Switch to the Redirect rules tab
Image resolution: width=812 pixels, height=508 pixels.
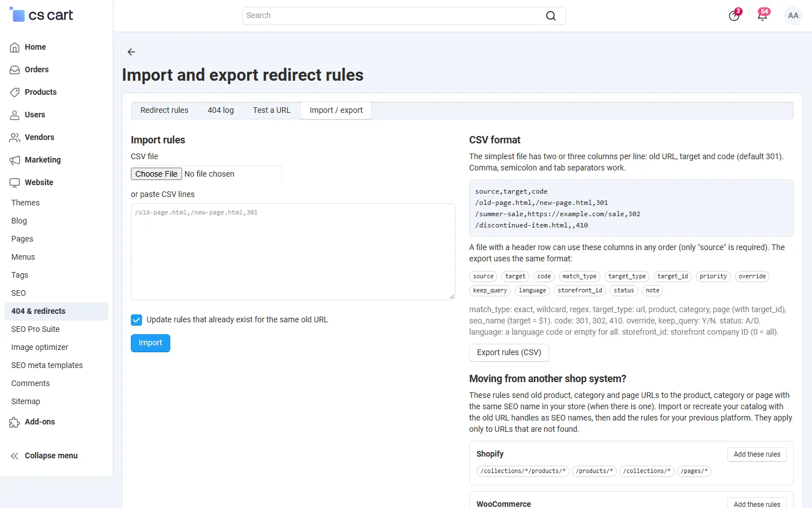tap(164, 111)
